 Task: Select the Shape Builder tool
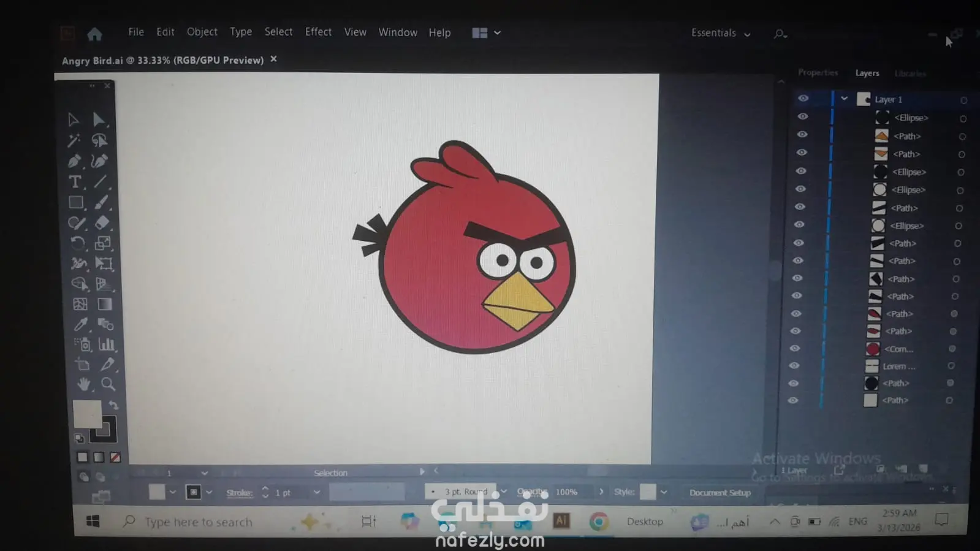click(79, 284)
